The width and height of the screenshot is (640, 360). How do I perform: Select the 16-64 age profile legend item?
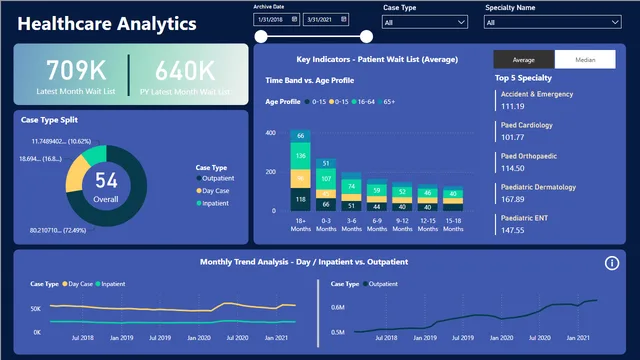tap(363, 102)
